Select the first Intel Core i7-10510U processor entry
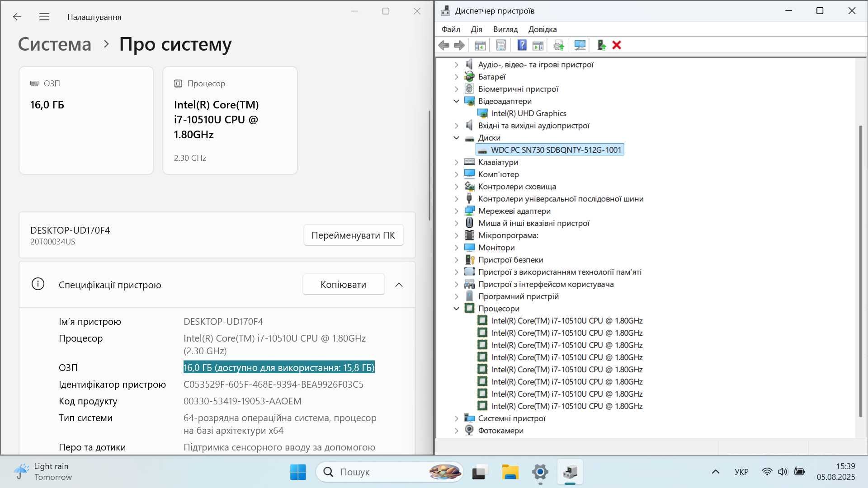The height and width of the screenshot is (488, 868). [x=560, y=321]
